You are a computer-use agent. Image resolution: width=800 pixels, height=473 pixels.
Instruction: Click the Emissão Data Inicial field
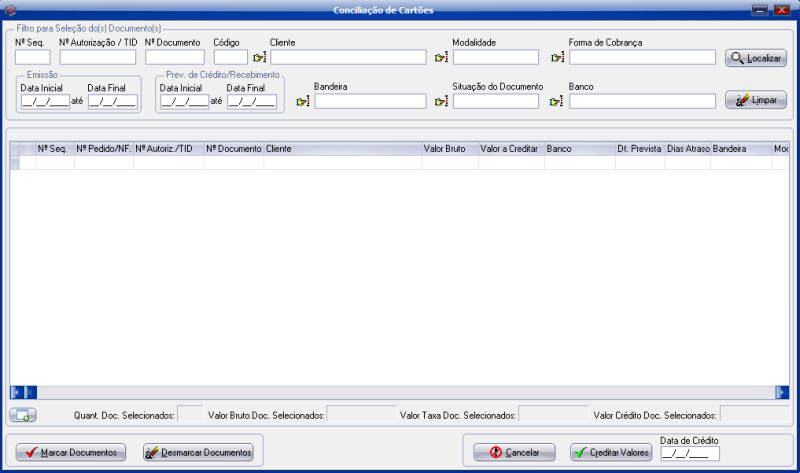click(44, 101)
